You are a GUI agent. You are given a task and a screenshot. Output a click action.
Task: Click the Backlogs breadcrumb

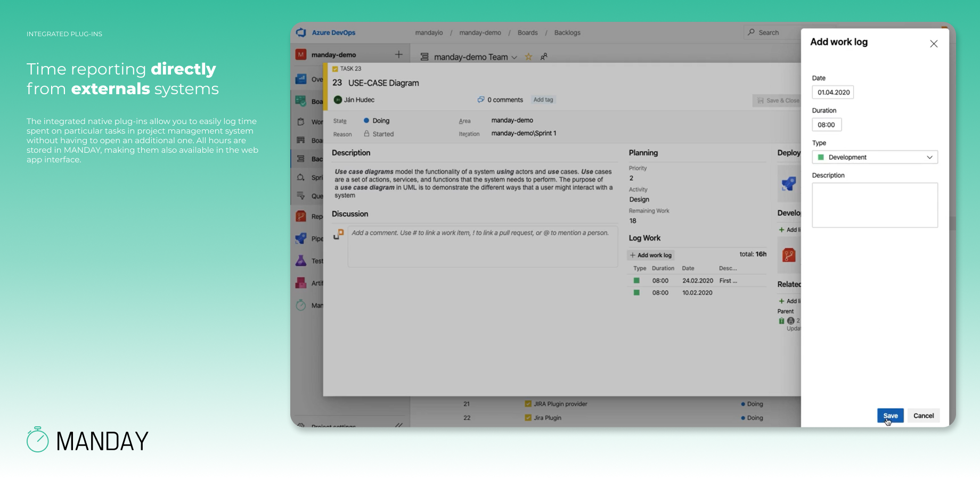[567, 32]
